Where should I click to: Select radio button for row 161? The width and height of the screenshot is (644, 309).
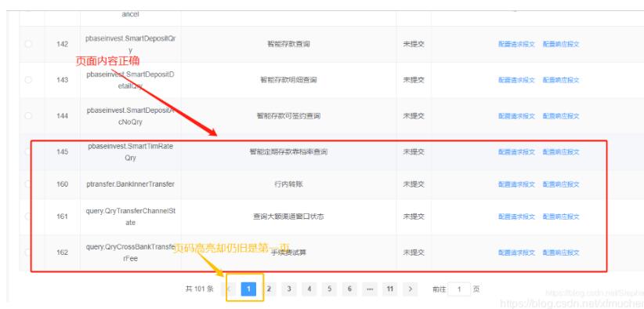28,216
